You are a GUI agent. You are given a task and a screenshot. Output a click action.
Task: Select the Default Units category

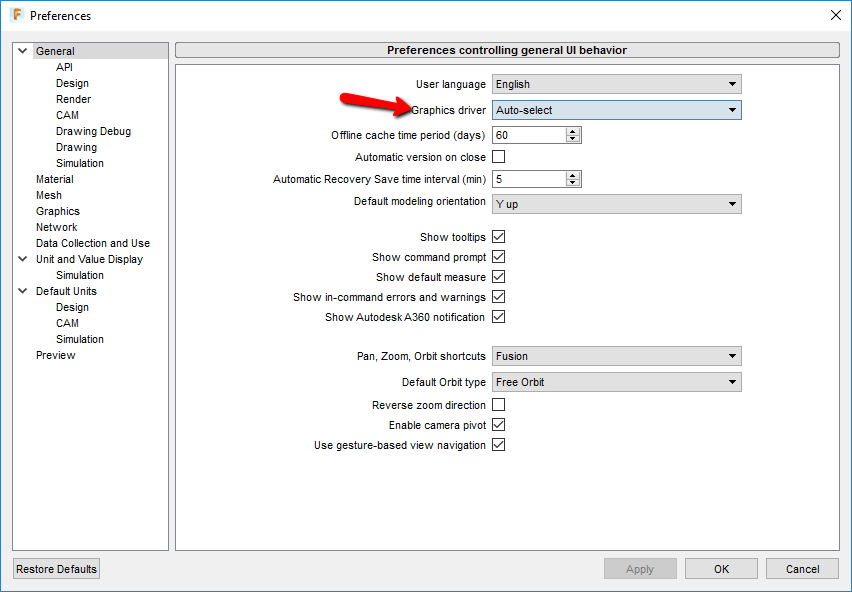pyautogui.click(x=66, y=291)
